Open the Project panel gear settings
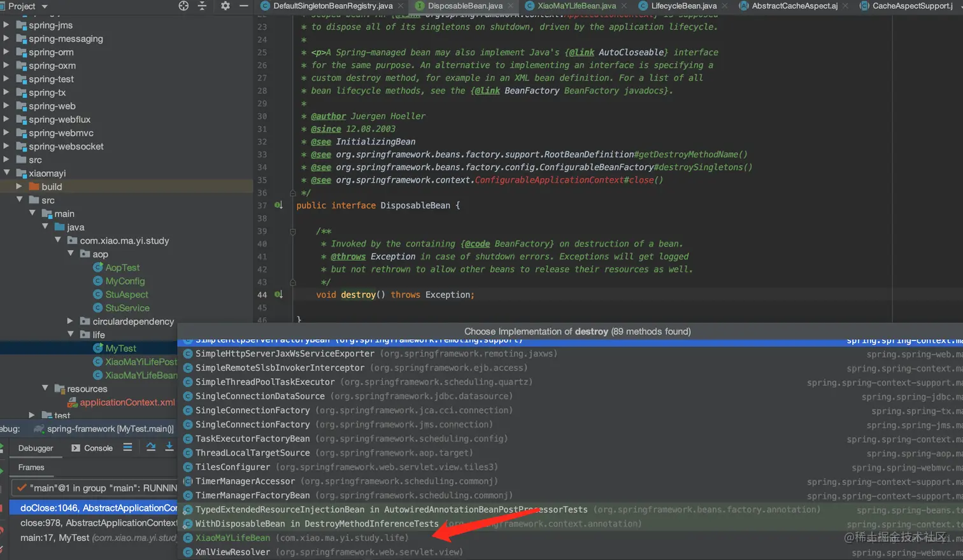 click(225, 6)
